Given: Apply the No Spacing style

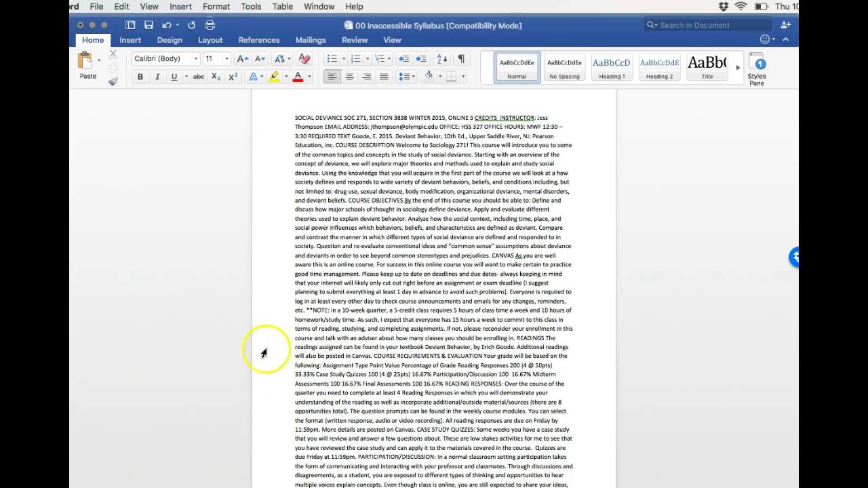Looking at the screenshot, I should click(564, 68).
